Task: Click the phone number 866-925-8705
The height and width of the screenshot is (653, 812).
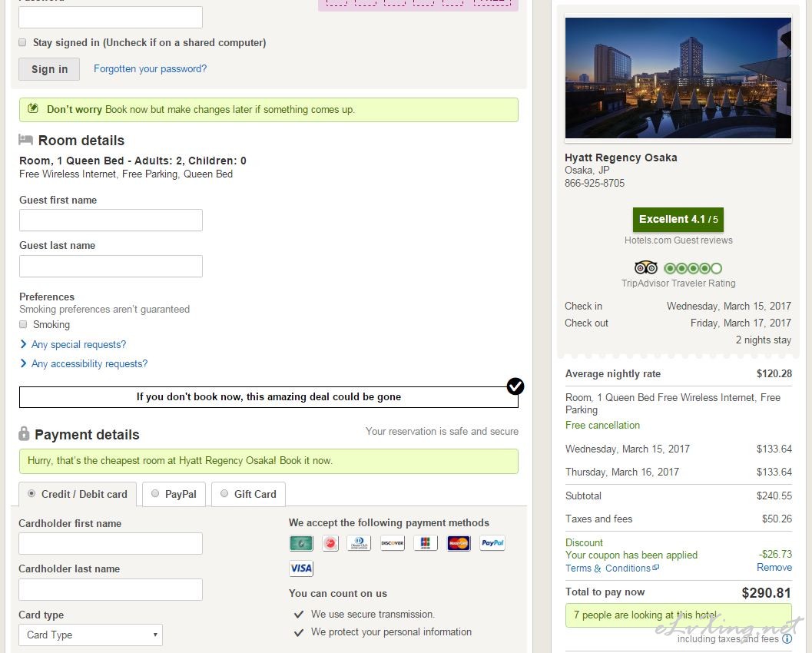Action: pos(595,183)
